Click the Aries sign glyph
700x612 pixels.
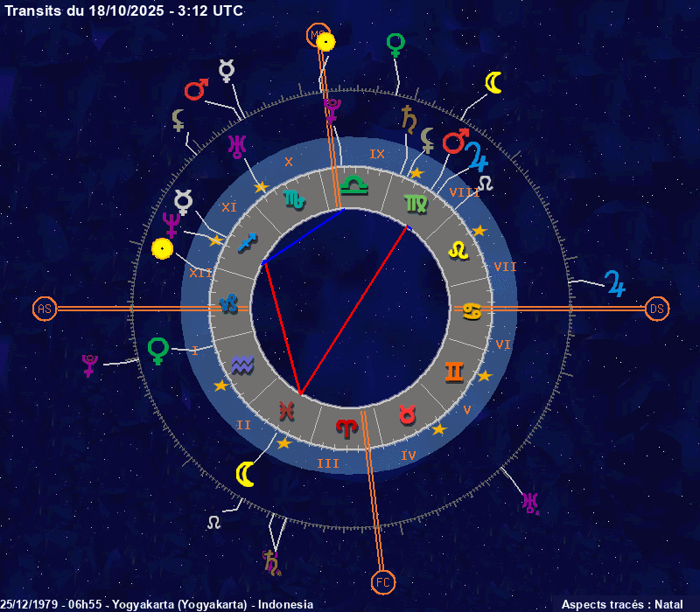[347, 427]
